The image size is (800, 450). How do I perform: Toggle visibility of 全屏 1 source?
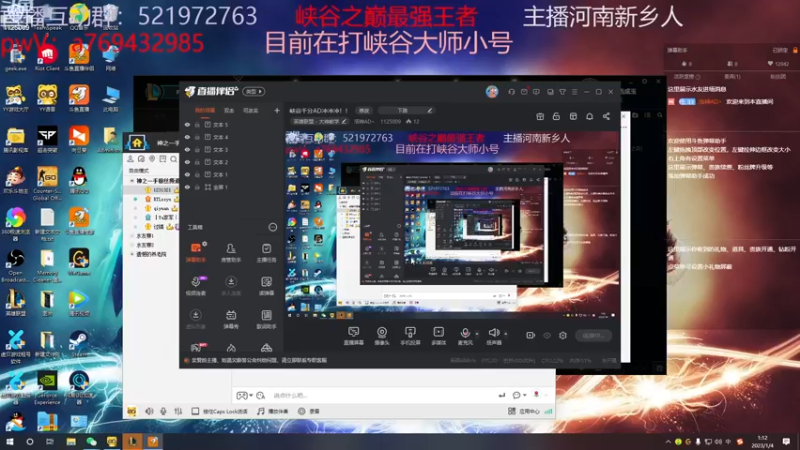187,187
